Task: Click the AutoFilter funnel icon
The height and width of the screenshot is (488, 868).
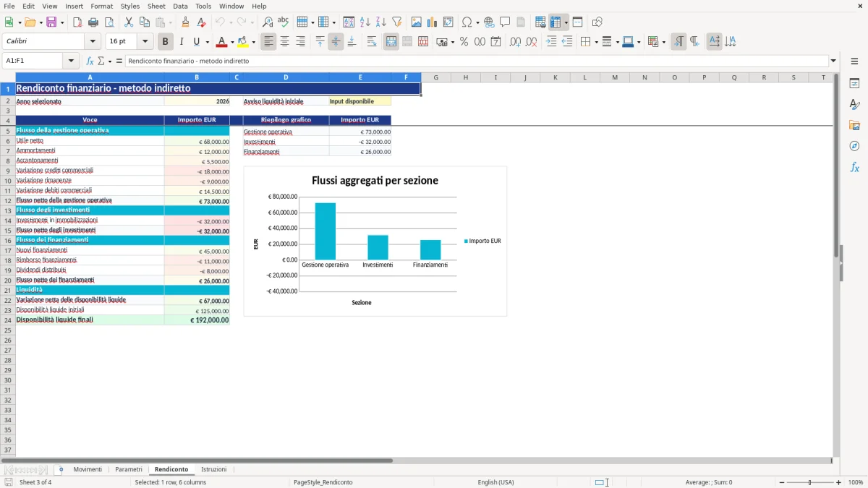Action: tap(396, 22)
